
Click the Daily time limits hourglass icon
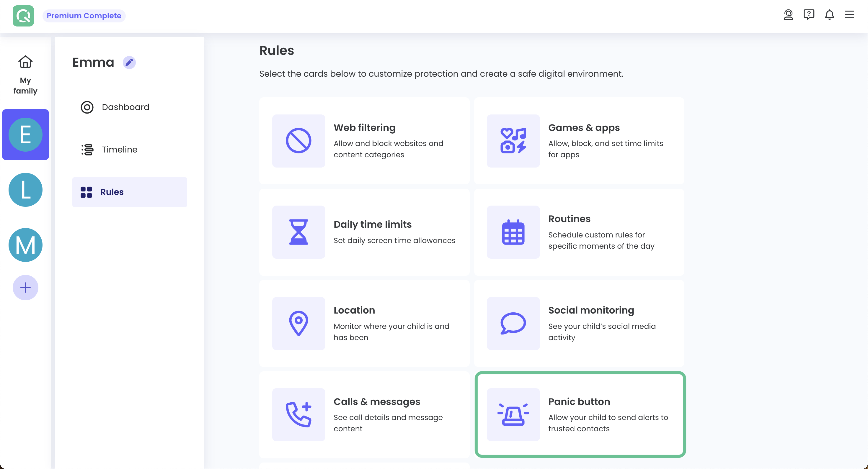[298, 232]
